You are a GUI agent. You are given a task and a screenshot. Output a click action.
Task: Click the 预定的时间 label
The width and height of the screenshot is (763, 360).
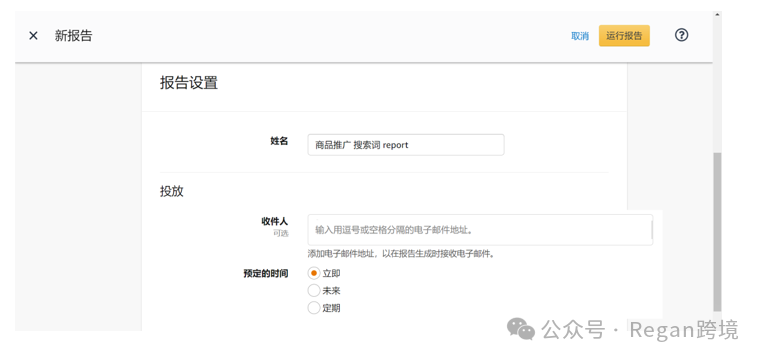click(x=266, y=273)
